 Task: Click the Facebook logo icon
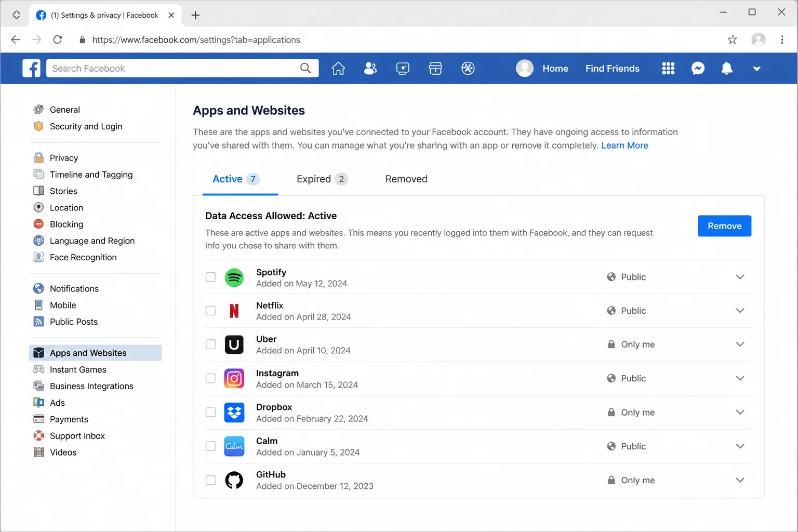[x=31, y=68]
